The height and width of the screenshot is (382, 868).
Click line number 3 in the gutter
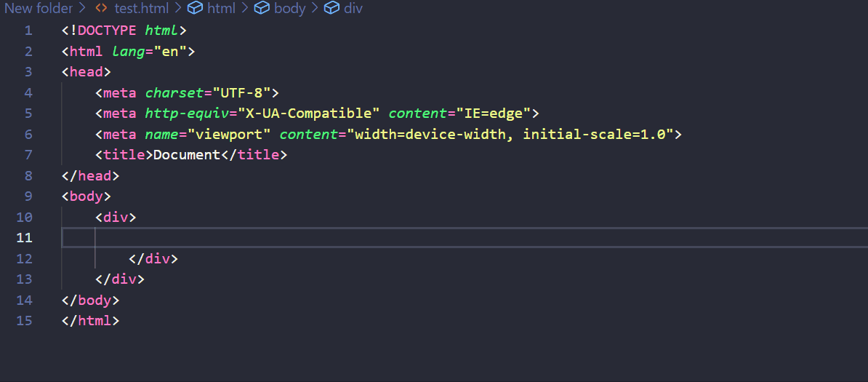click(x=28, y=72)
